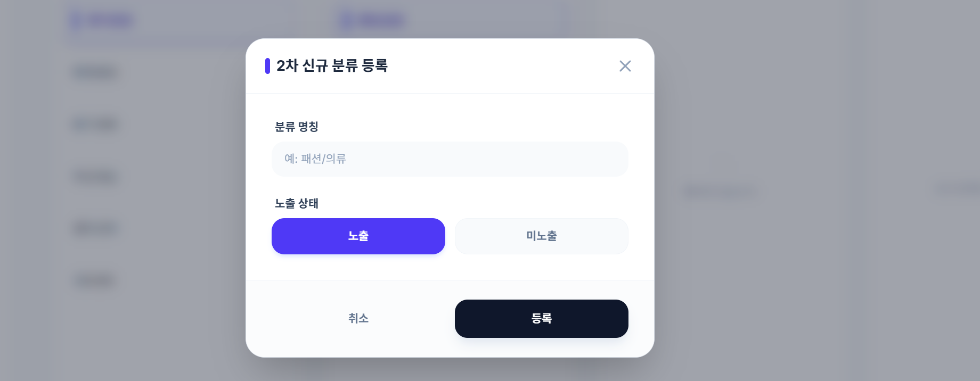This screenshot has width=980, height=381.
Task: Click the X icon to dismiss the modal
Action: pyautogui.click(x=625, y=66)
